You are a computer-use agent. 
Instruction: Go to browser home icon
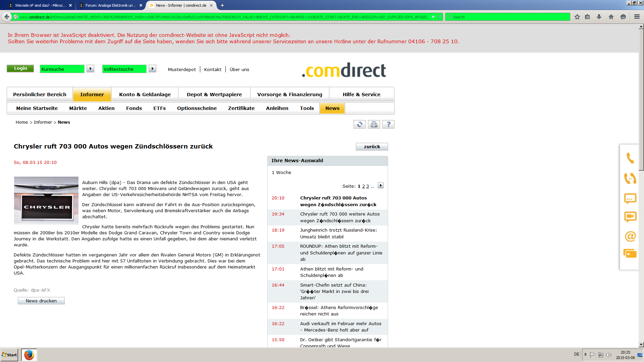click(611, 17)
